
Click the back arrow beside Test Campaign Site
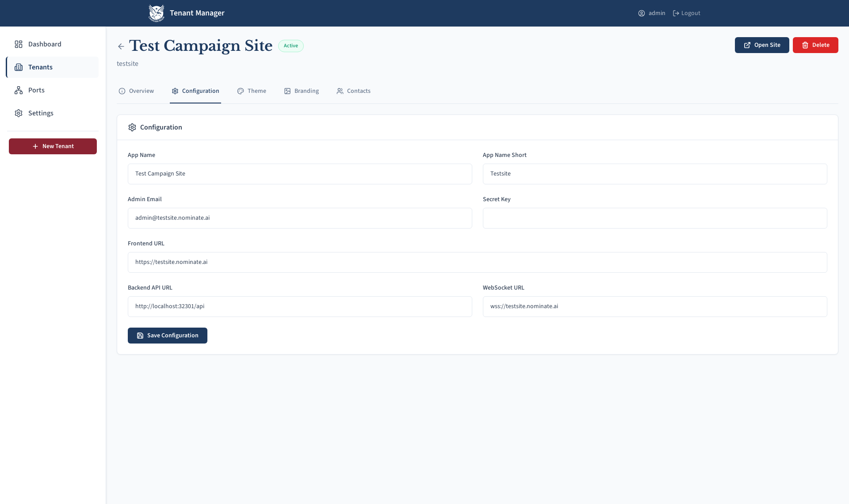[121, 46]
